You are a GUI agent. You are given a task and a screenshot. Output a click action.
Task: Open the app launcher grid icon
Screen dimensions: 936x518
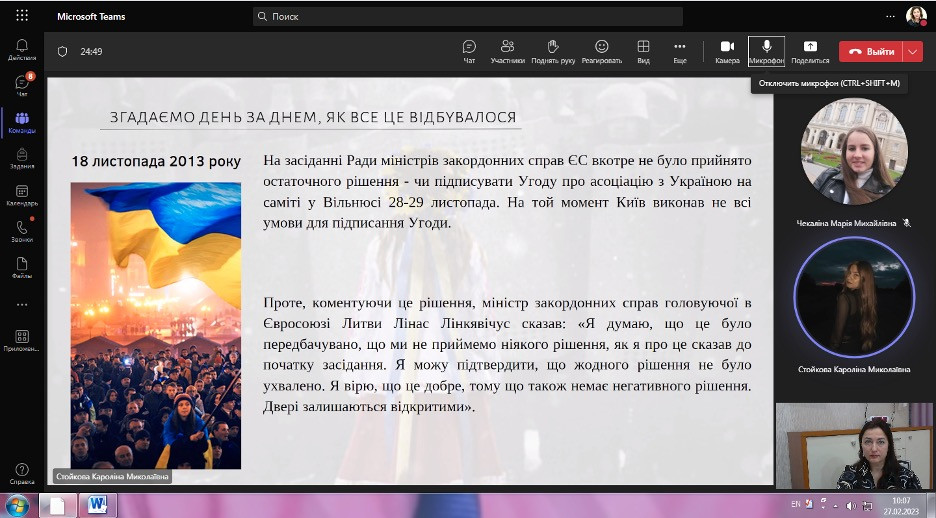(x=22, y=16)
